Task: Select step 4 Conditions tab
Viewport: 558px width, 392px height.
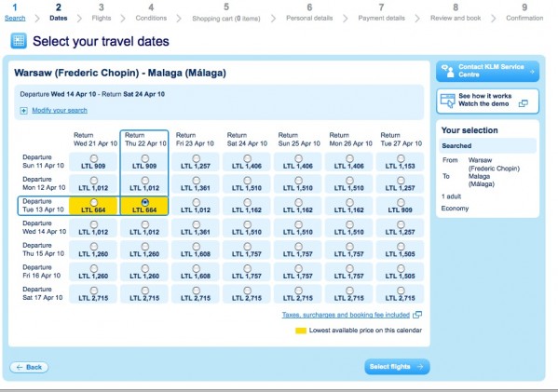Action: [x=151, y=13]
